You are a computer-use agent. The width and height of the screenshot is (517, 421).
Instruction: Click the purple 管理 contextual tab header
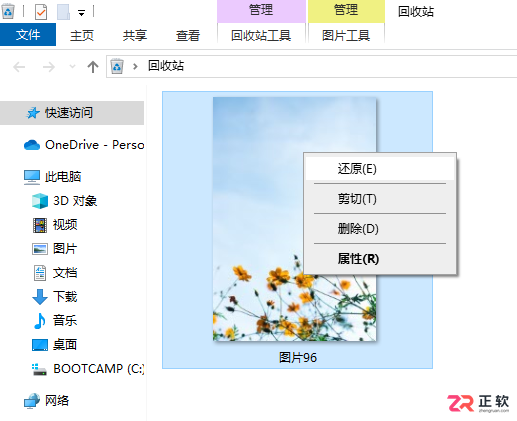coord(261,11)
